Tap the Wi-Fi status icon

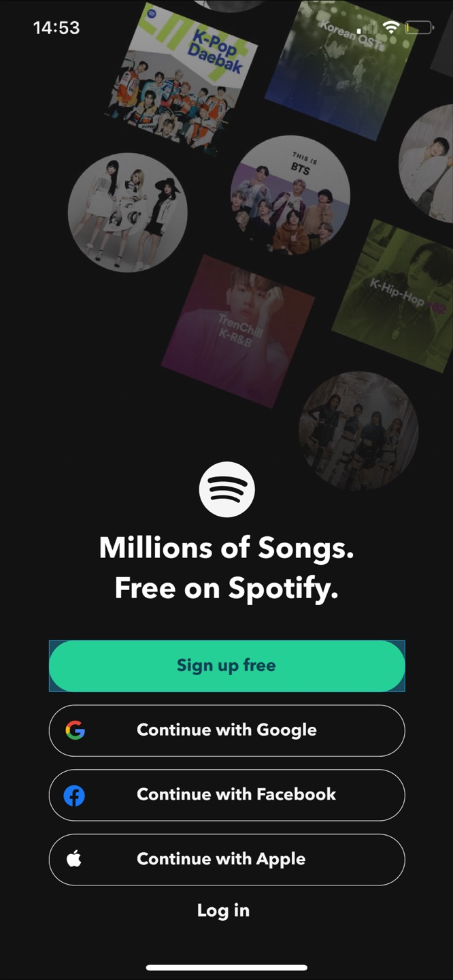tap(390, 27)
